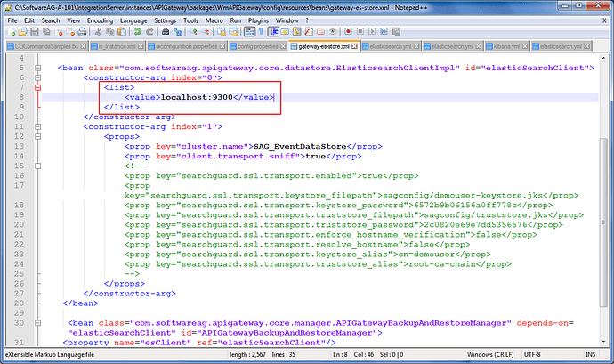This screenshot has width=614, height=364.
Task: Play back recorded macro icon
Action: coord(372,32)
